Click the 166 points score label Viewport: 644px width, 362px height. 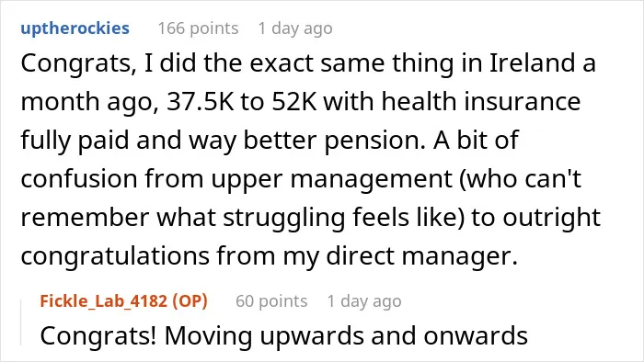pos(198,28)
